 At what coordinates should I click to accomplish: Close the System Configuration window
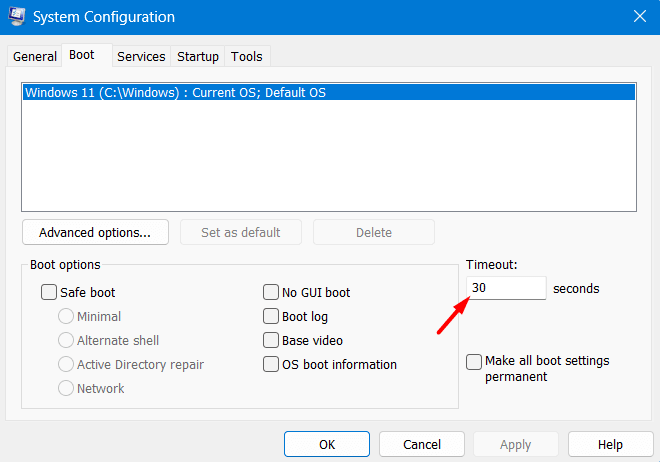tap(640, 16)
